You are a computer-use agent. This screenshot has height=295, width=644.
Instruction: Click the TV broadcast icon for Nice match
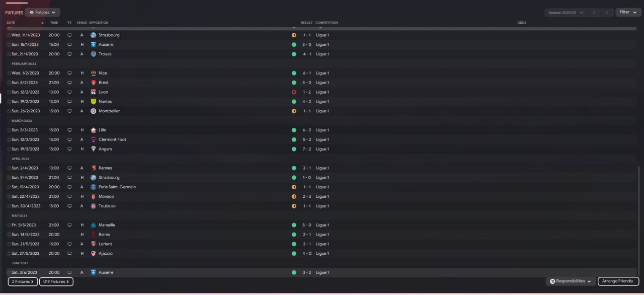tap(69, 73)
